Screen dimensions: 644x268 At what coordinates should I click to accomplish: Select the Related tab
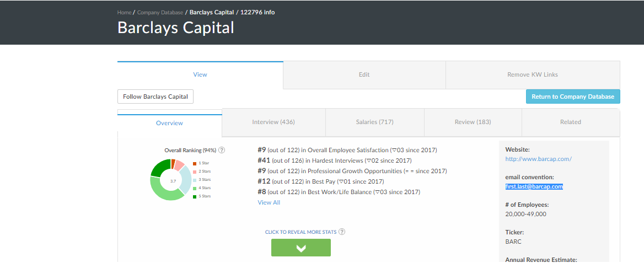click(x=570, y=122)
